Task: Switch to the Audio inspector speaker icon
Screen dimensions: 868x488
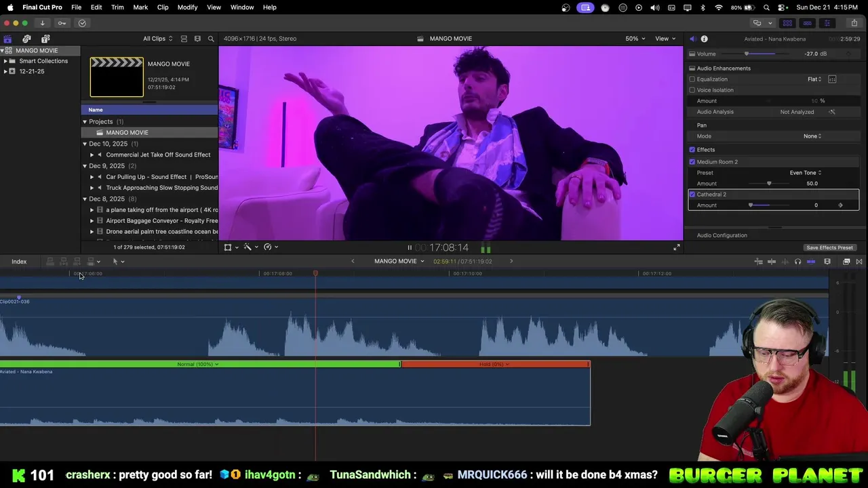Action: (692, 39)
